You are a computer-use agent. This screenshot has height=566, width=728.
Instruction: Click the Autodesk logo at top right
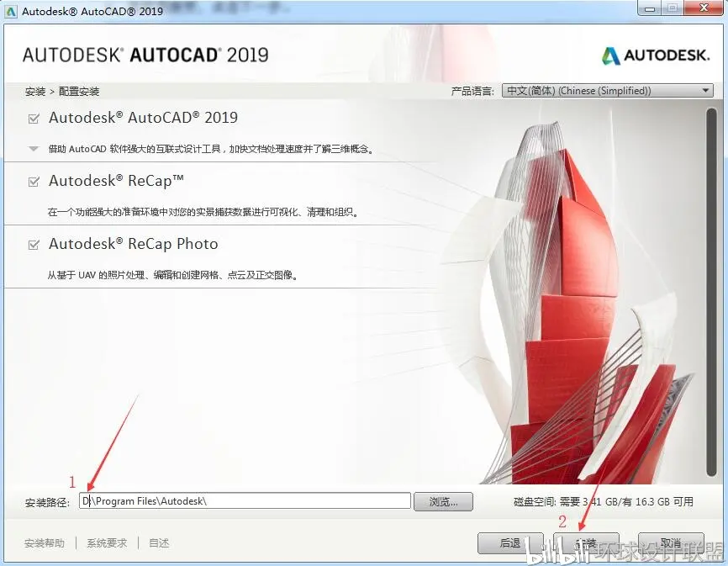pyautogui.click(x=656, y=56)
